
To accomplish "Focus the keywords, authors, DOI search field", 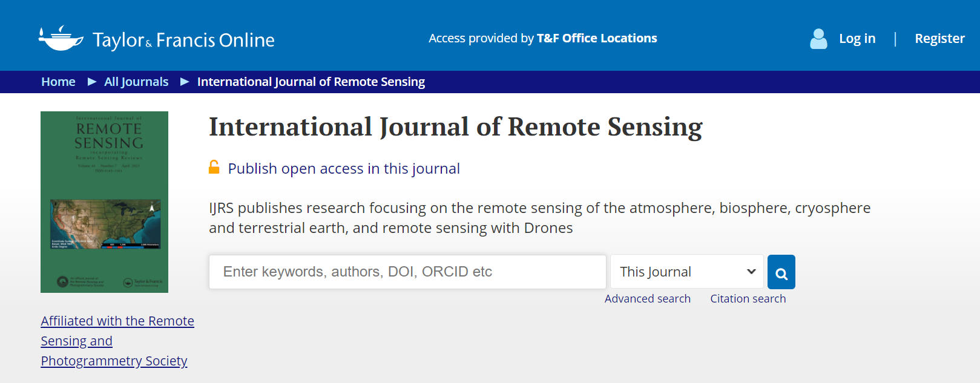I will pyautogui.click(x=407, y=272).
